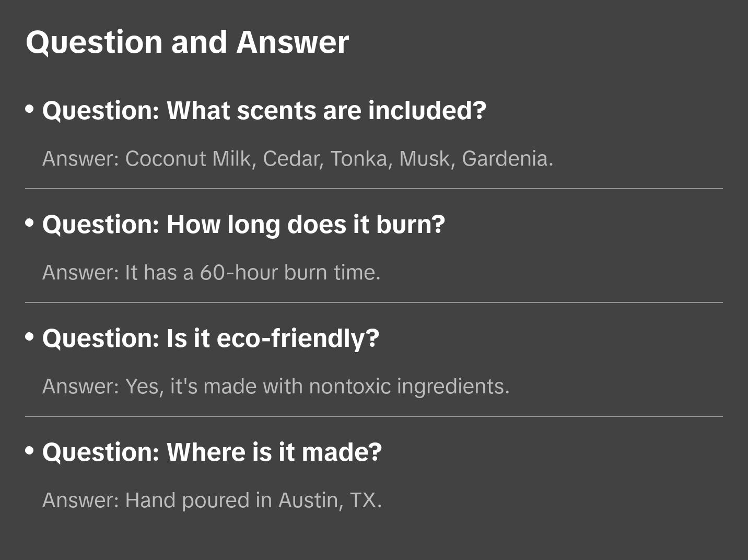Select the "Is it eco-friendly?" question

coord(211,339)
